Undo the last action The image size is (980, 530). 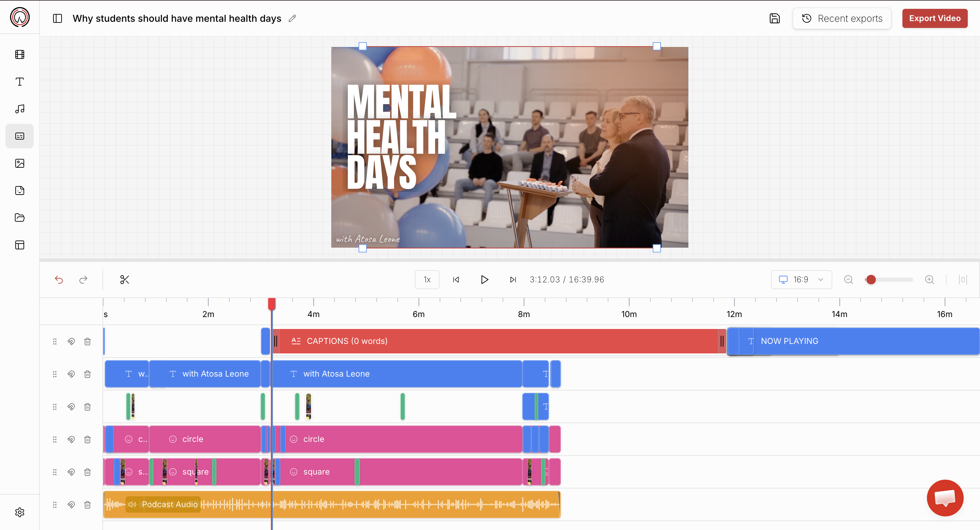coord(59,280)
